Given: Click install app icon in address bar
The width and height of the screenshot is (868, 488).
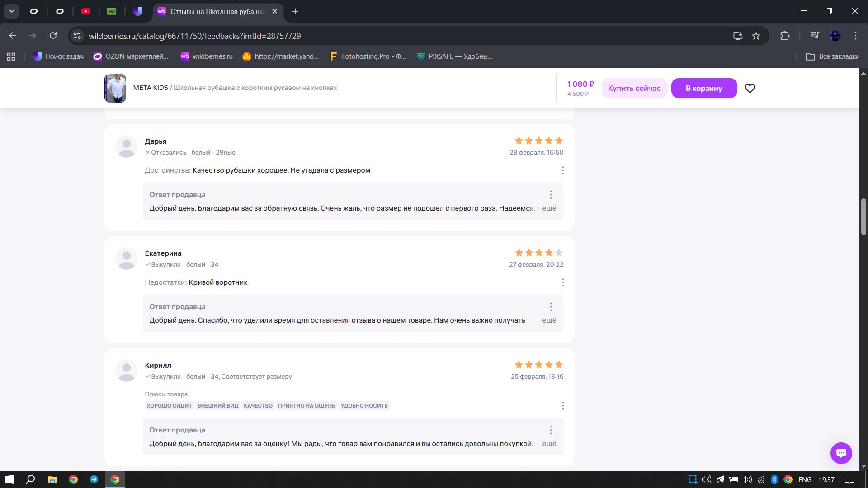Looking at the screenshot, I should 738,36.
